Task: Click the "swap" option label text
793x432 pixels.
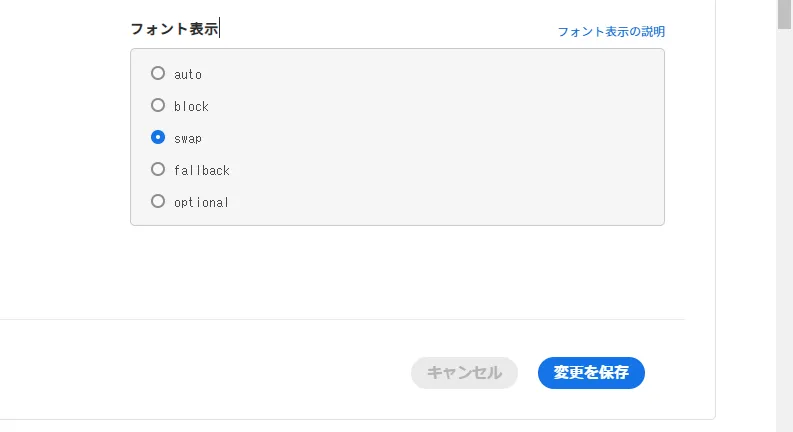Action: coord(188,138)
